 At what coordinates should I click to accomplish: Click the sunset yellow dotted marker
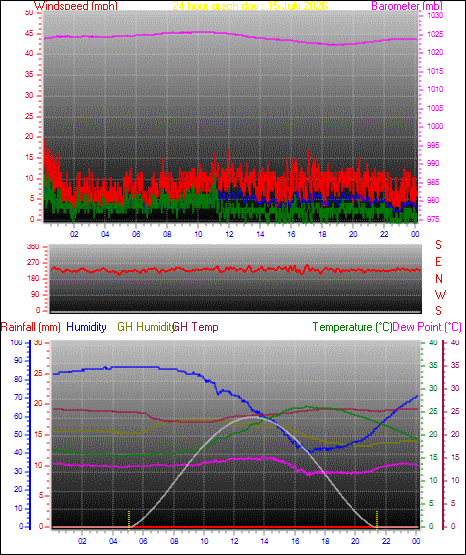[x=377, y=519]
